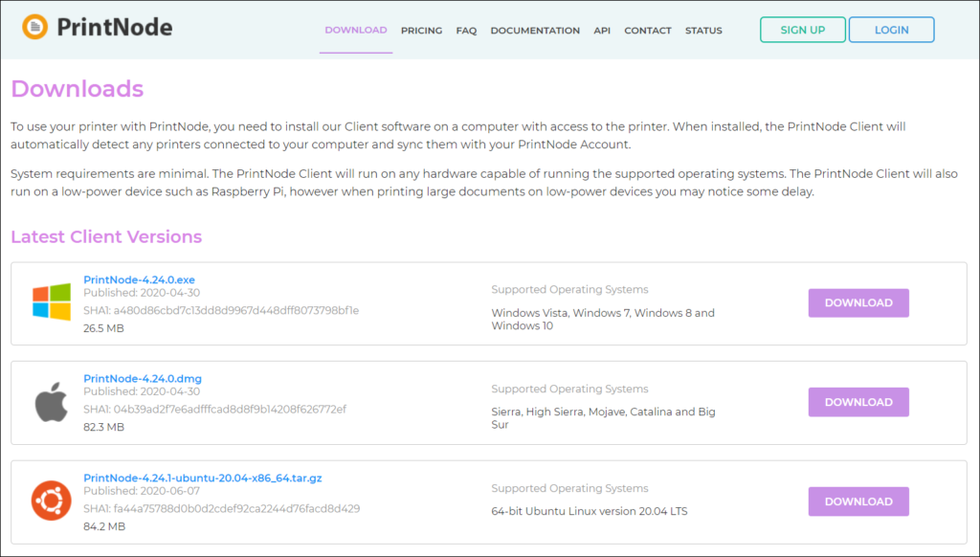The image size is (980, 557).
Task: Open the FAQ menu item
Action: 466,30
